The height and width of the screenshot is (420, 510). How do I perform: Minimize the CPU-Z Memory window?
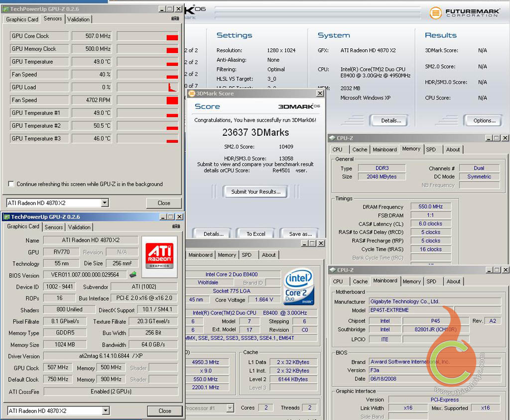489,138
